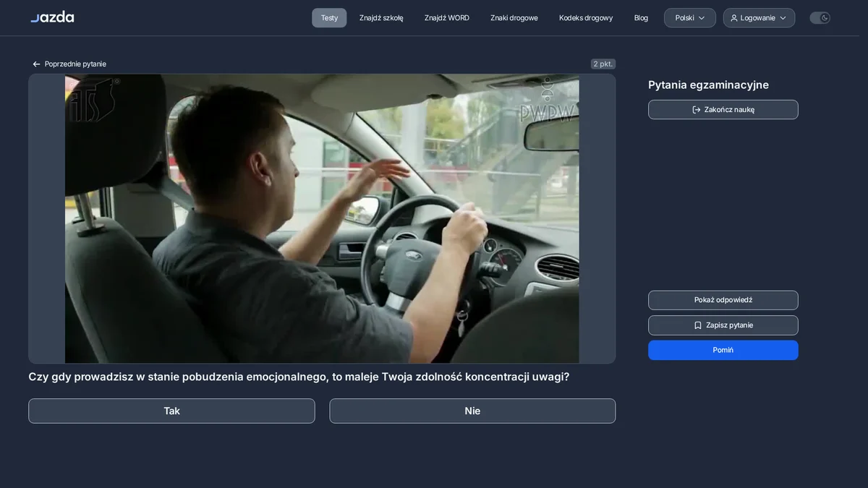Toggle the dark mode switch
The image size is (868, 488).
(x=820, y=18)
